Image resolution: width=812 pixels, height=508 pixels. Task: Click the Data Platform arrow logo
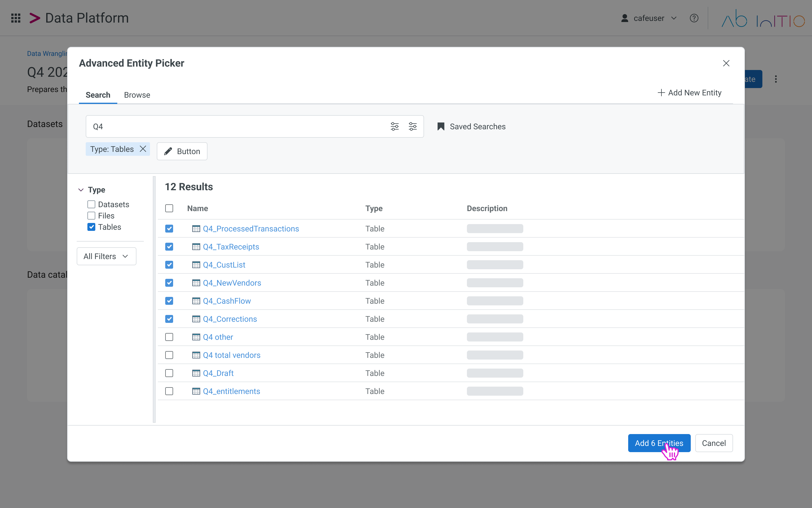click(x=35, y=18)
